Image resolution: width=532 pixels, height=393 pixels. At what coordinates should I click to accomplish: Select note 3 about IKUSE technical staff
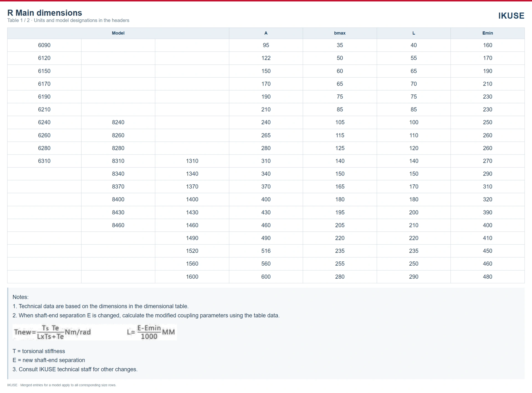click(x=75, y=369)
